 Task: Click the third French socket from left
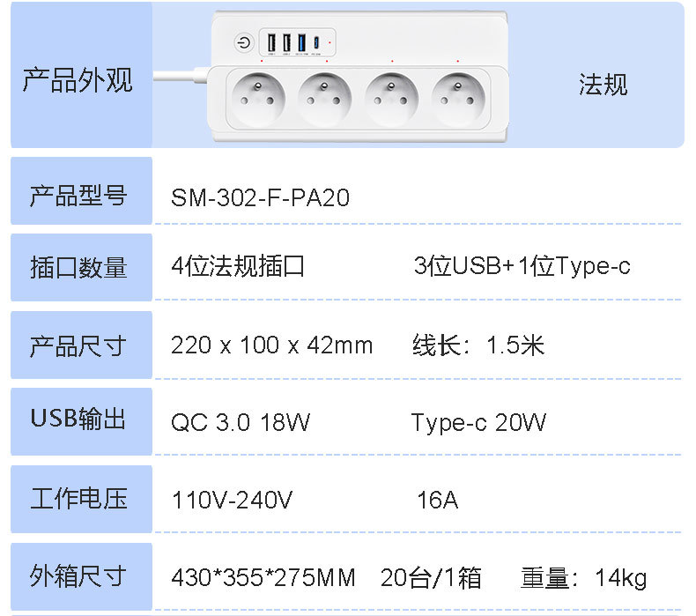(x=391, y=97)
